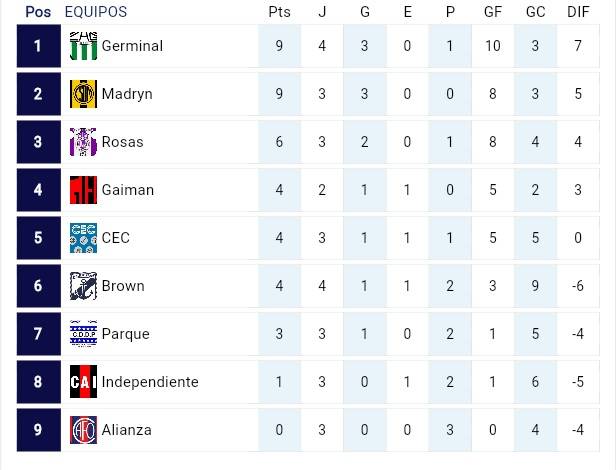Click Germinal's goal difference value 7

click(x=578, y=46)
